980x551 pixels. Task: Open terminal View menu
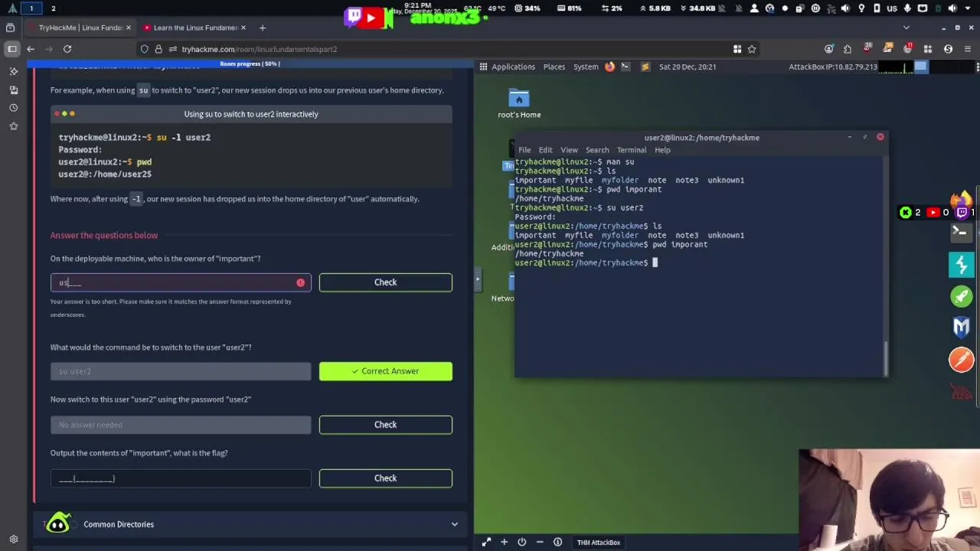click(569, 150)
